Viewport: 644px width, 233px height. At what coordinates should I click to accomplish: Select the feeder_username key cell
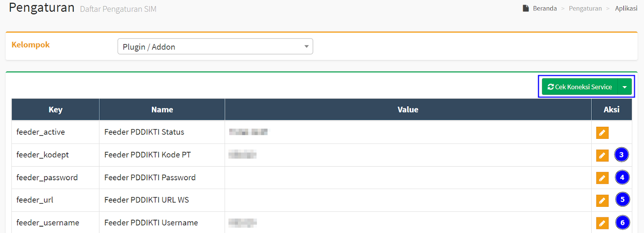(x=56, y=223)
